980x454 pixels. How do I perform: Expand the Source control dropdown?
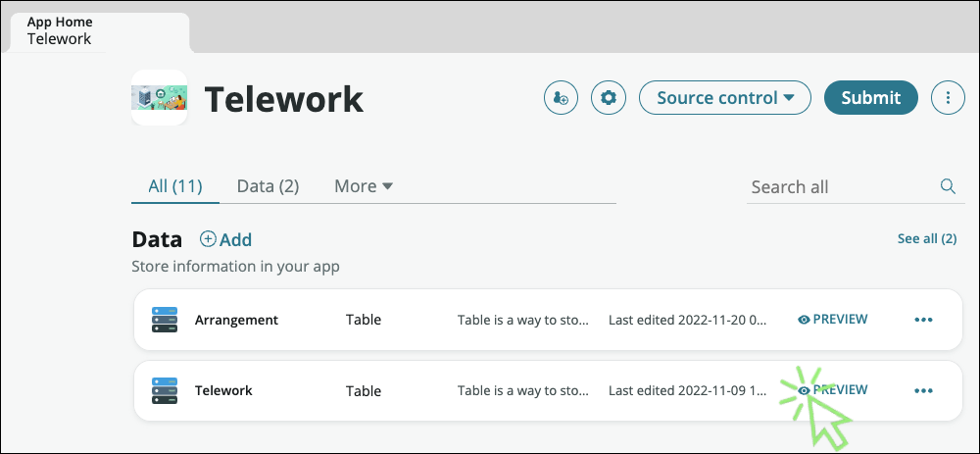(725, 98)
